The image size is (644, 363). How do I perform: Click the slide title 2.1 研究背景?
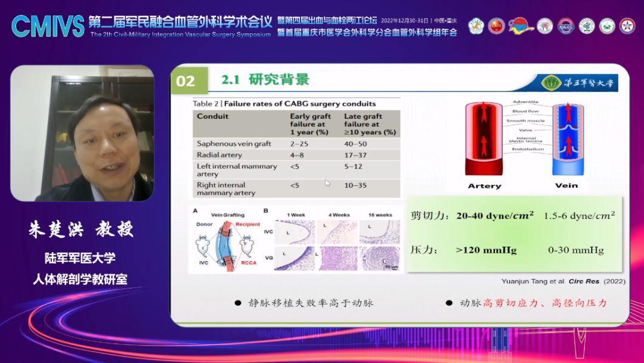pyautogui.click(x=265, y=79)
